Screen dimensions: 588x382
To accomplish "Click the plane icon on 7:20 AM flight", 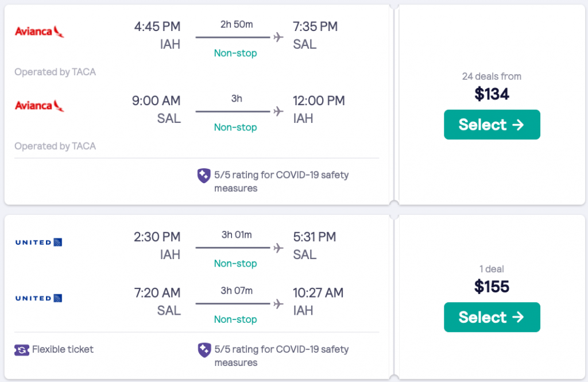I will pos(278,303).
